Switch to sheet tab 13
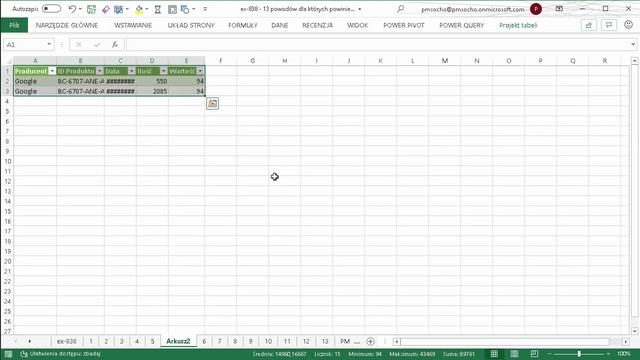Screen dimensions: 640x360 click(325, 341)
